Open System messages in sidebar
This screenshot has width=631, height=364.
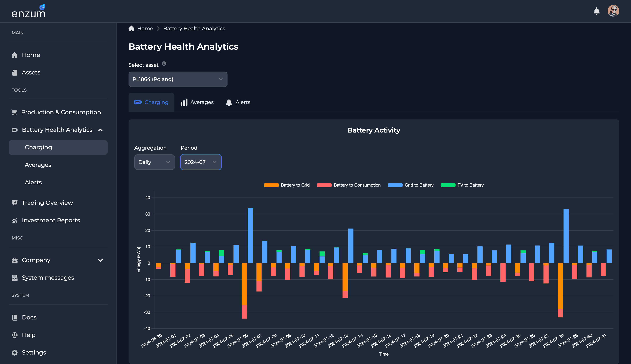coord(48,278)
